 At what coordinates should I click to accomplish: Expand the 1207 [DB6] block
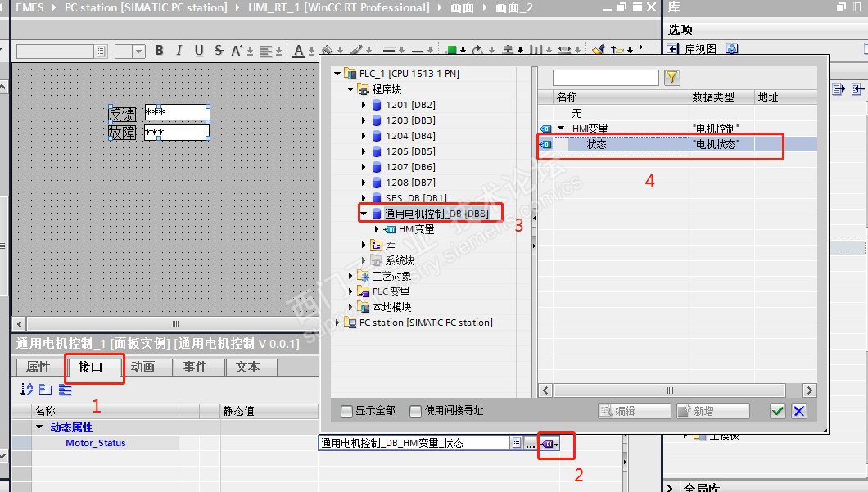pos(364,166)
